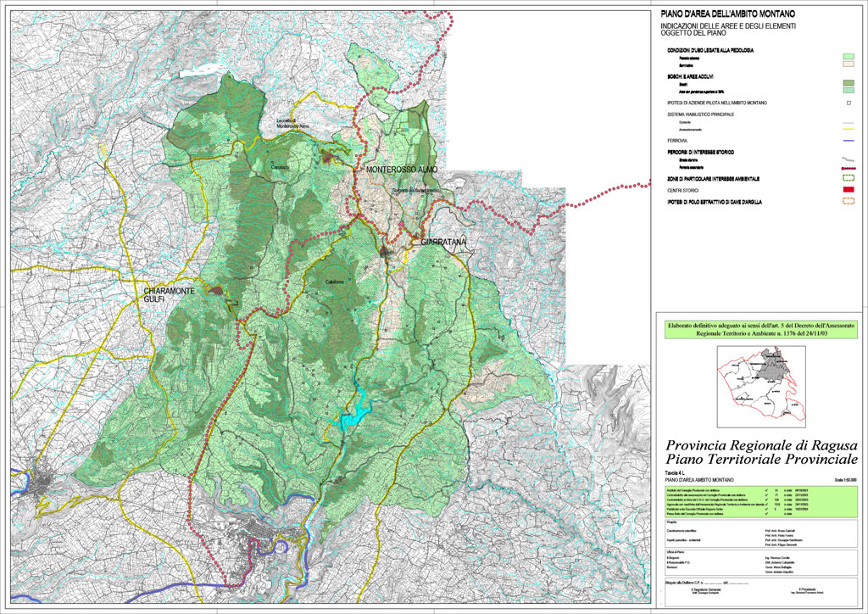The height and width of the screenshot is (614, 868).
Task: Click the beige Seminativo legend swatch
Action: pos(848,64)
